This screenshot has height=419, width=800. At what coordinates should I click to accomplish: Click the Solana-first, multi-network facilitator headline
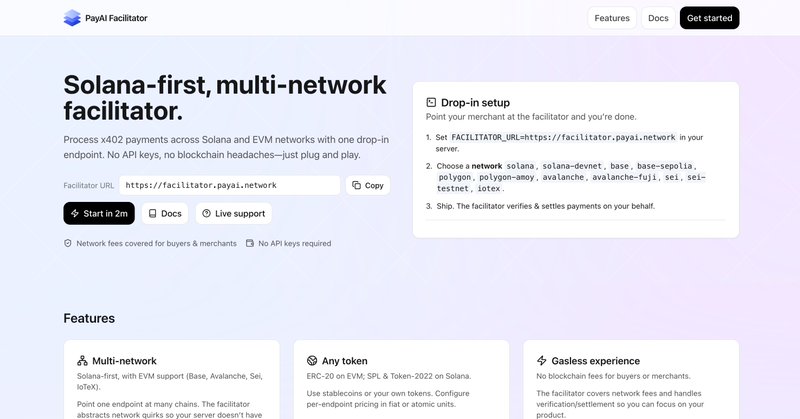pyautogui.click(x=224, y=98)
